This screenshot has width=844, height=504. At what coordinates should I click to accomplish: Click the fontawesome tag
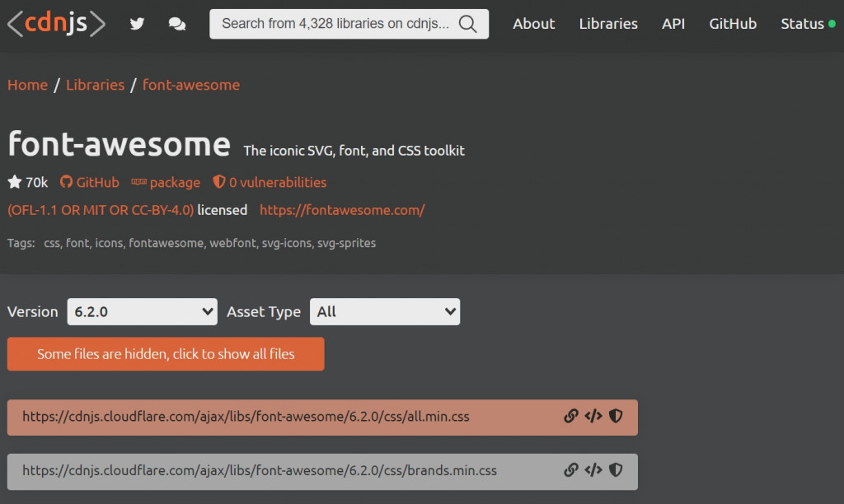(166, 243)
